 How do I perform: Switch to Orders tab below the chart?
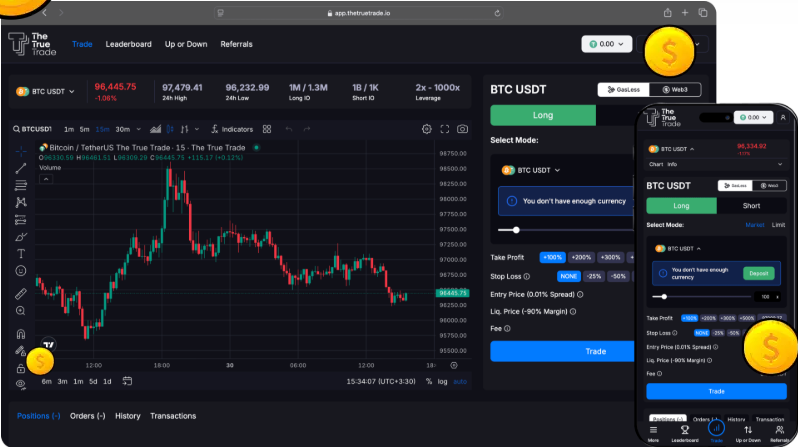click(x=88, y=416)
